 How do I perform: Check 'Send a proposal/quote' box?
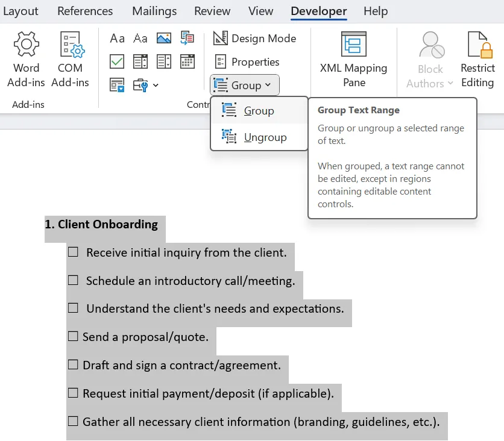[x=73, y=336]
